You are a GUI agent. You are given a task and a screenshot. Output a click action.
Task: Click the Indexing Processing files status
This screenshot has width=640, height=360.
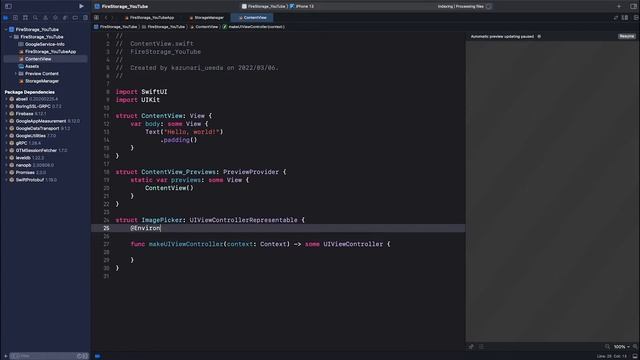click(461, 7)
